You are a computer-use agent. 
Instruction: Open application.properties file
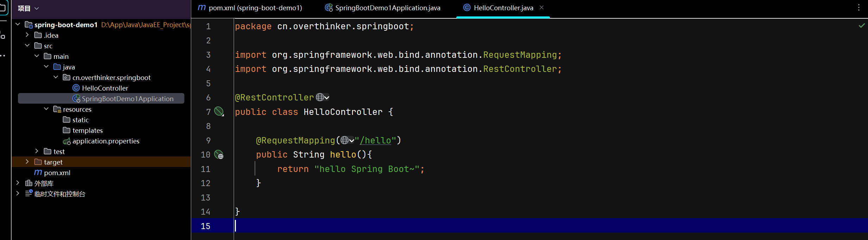pos(106,141)
